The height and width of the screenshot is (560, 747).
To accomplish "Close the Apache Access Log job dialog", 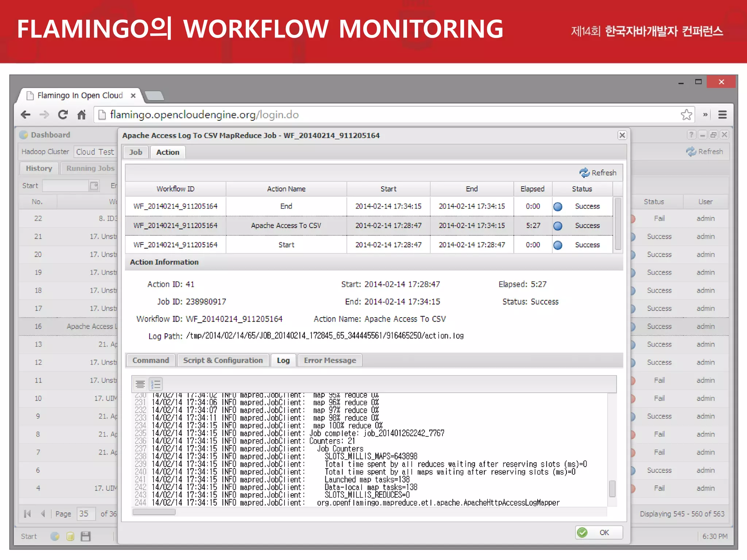I will 622,135.
